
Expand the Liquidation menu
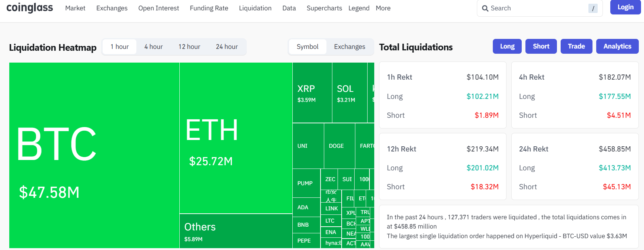255,8
